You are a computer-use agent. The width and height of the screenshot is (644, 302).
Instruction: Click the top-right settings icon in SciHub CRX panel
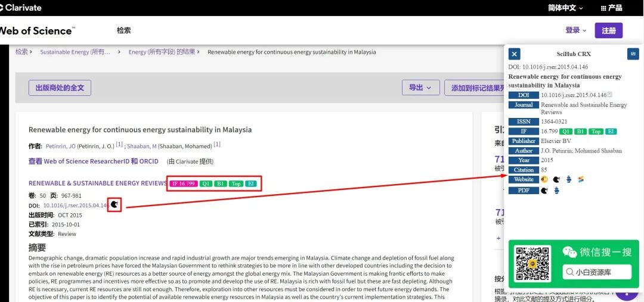pyautogui.click(x=633, y=54)
